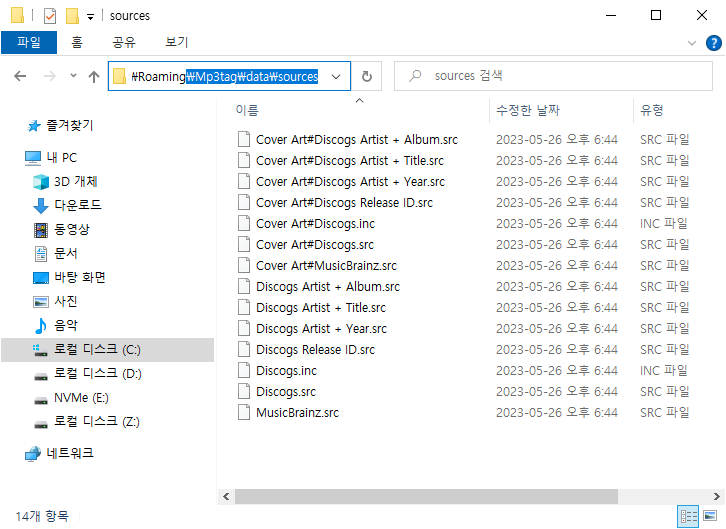This screenshot has width=726, height=529.
Task: Sort by the 유형 column header
Action: click(652, 110)
